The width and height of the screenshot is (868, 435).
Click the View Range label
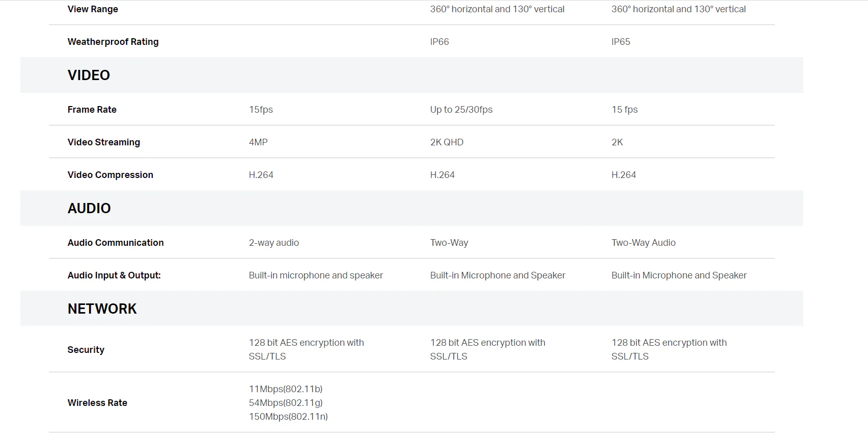(x=93, y=9)
